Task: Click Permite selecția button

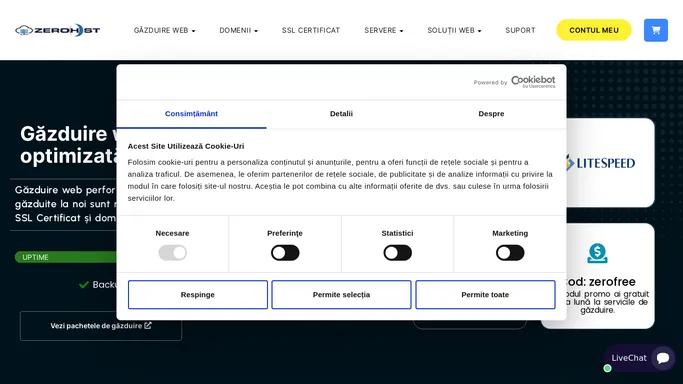Action: (x=341, y=295)
